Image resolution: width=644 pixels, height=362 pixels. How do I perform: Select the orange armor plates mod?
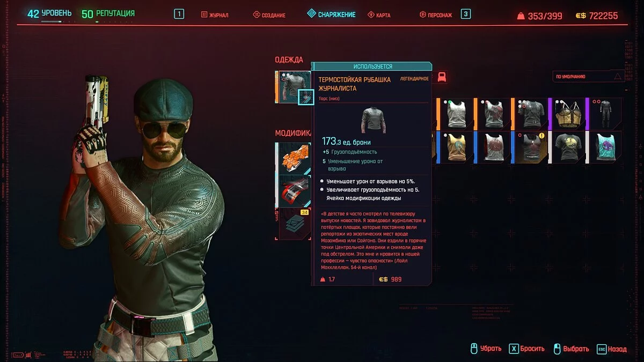tap(294, 157)
